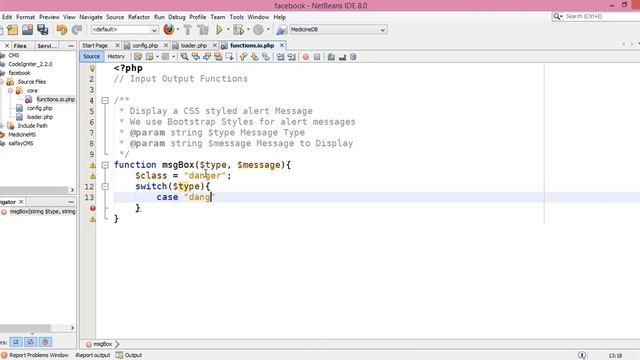
Task: Open the Files panel tab
Action: (x=20, y=46)
